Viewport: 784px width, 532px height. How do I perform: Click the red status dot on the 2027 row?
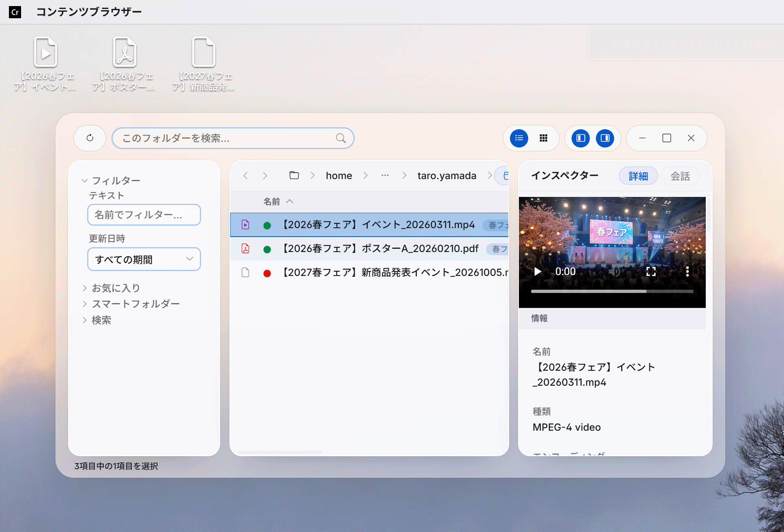[267, 273]
